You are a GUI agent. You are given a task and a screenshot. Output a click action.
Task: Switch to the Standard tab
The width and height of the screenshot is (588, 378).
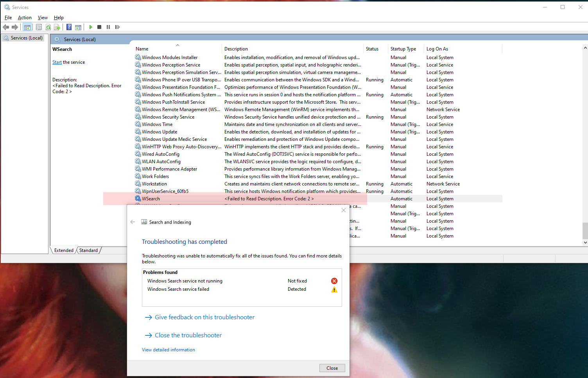(x=89, y=250)
